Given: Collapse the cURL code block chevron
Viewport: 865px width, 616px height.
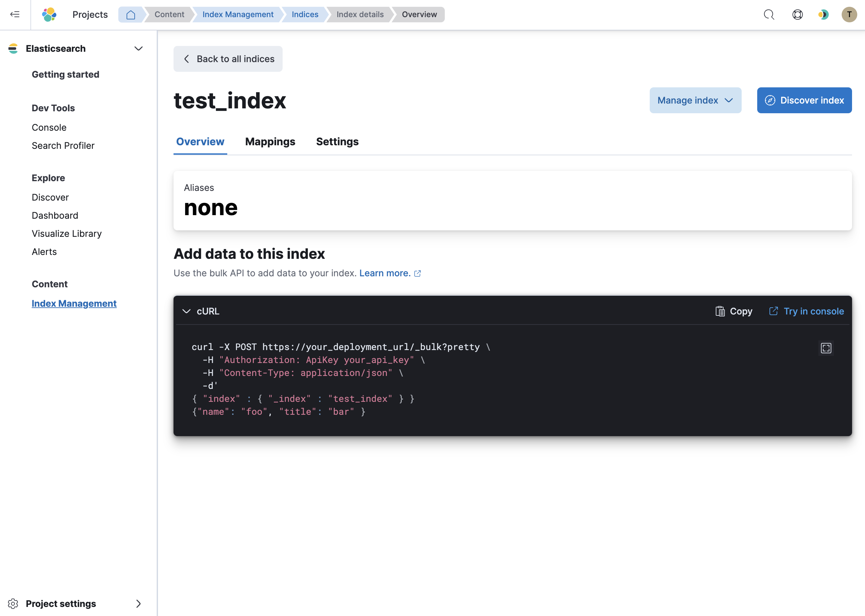Looking at the screenshot, I should pos(187,311).
